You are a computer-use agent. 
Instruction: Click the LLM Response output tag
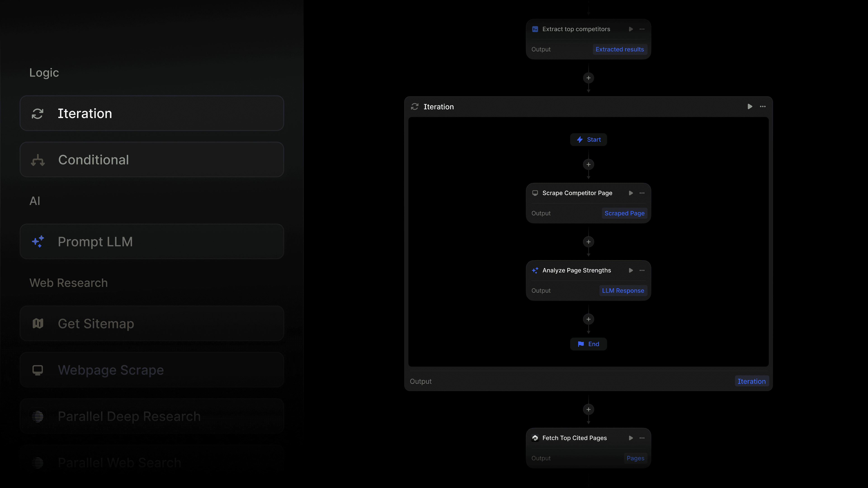pyautogui.click(x=623, y=290)
